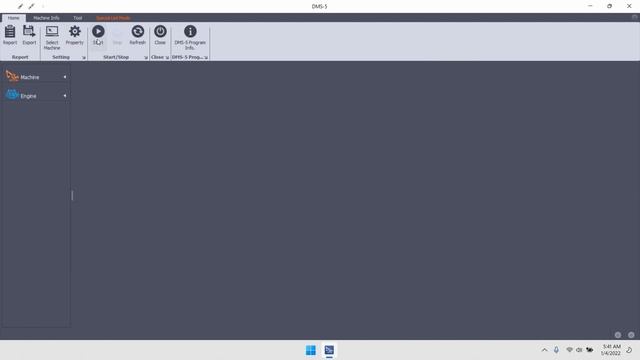The height and width of the screenshot is (360, 640).
Task: Open network Wi-Fi tray icon
Action: (569, 350)
